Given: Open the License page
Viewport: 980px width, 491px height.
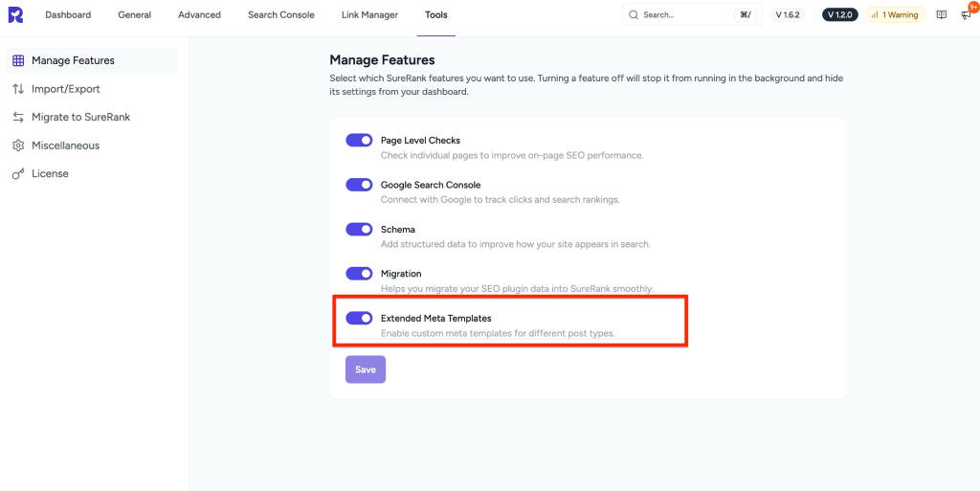Looking at the screenshot, I should (x=91, y=173).
